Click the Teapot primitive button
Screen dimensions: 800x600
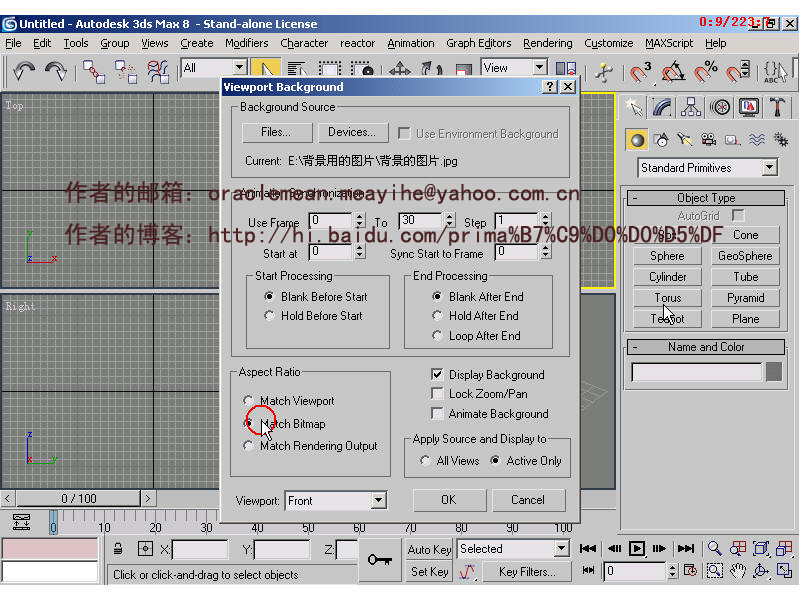pyautogui.click(x=667, y=319)
